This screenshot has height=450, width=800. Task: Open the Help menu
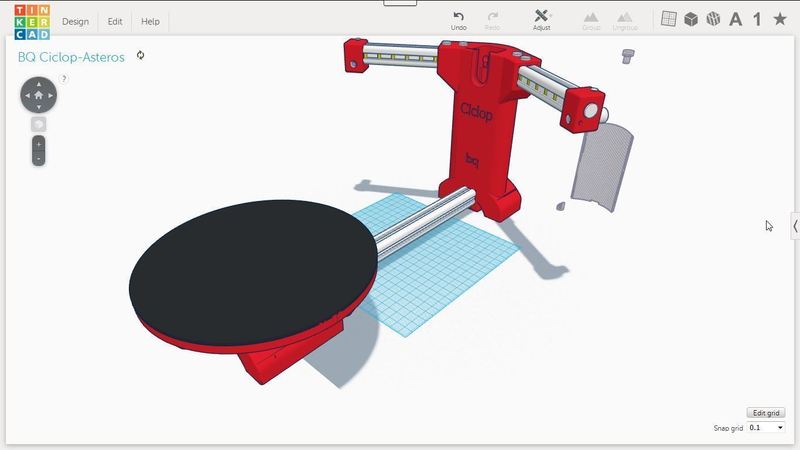[150, 21]
